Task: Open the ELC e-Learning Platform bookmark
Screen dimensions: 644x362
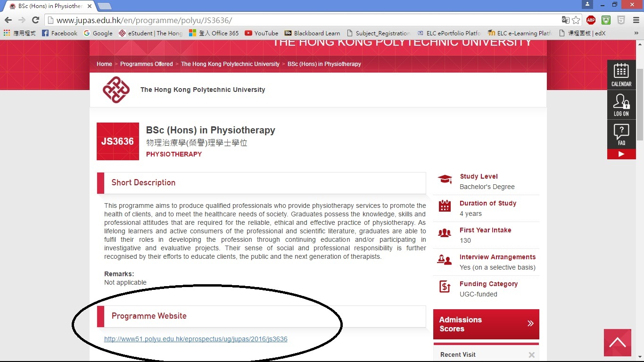Action: [x=520, y=33]
